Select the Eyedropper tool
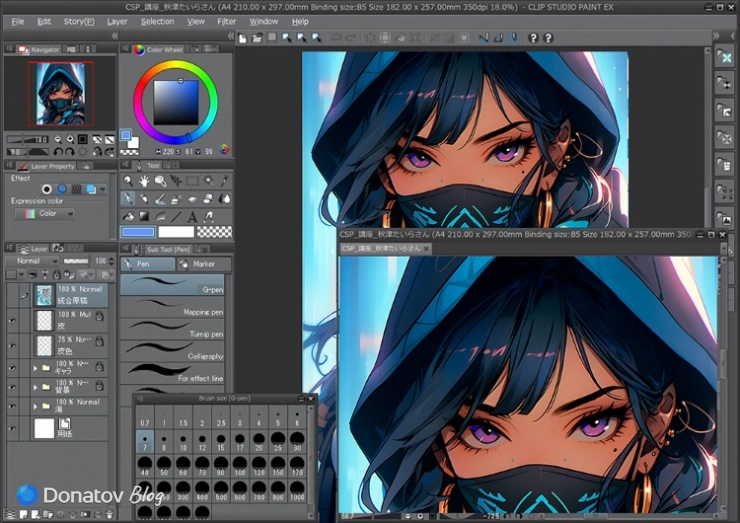Viewport: 740px width, 523px height. tap(225, 181)
